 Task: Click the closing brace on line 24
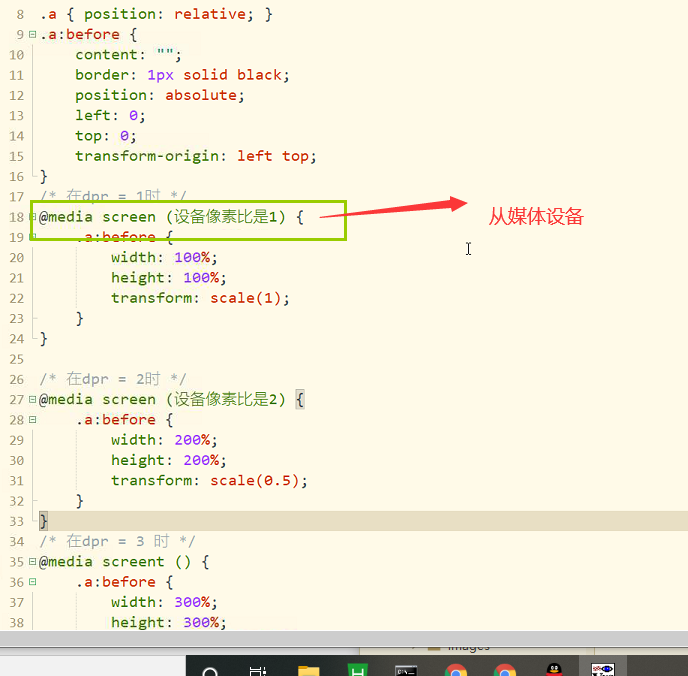tap(43, 339)
